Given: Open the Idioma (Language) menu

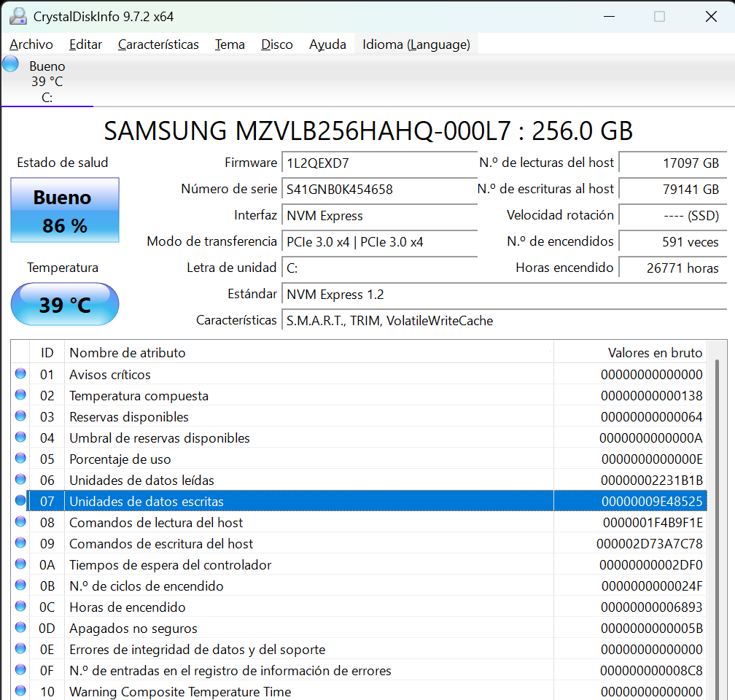Looking at the screenshot, I should [416, 44].
